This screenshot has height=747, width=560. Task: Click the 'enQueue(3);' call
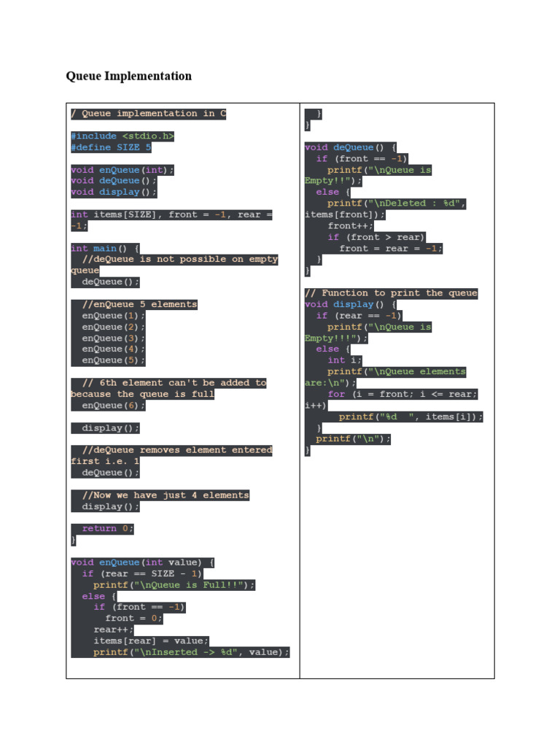[x=113, y=338]
